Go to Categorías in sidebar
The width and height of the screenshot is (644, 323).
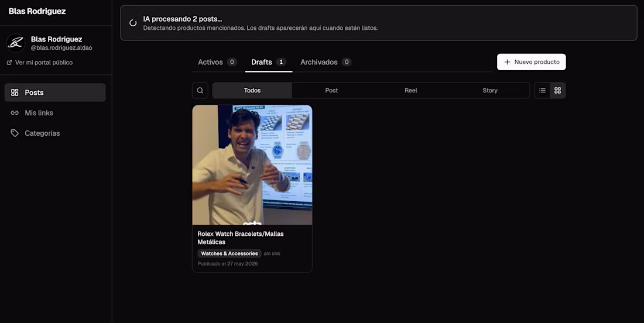click(55, 133)
